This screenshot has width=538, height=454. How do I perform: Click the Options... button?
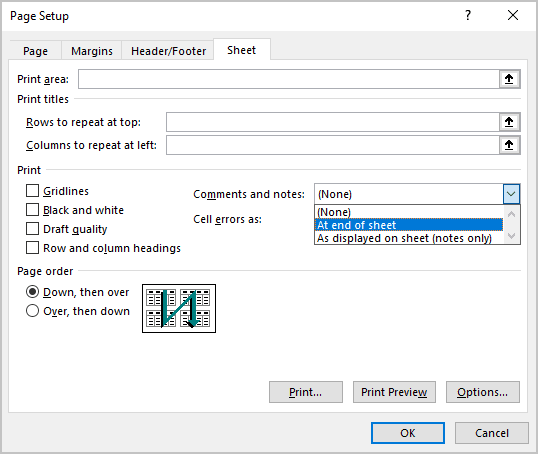click(x=483, y=392)
